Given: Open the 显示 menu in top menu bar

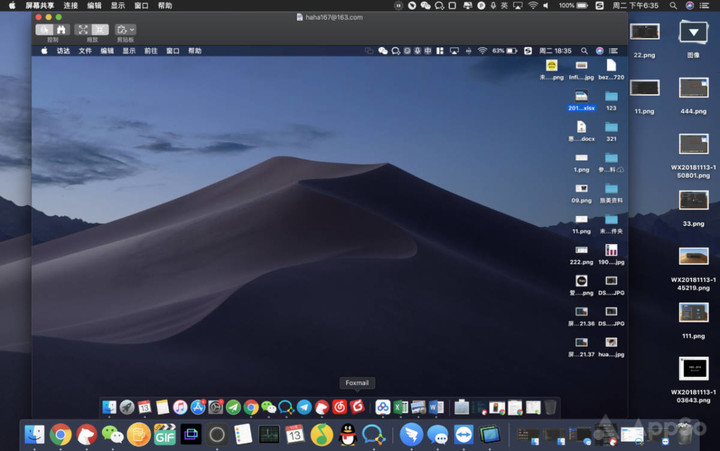Looking at the screenshot, I should 117,5.
